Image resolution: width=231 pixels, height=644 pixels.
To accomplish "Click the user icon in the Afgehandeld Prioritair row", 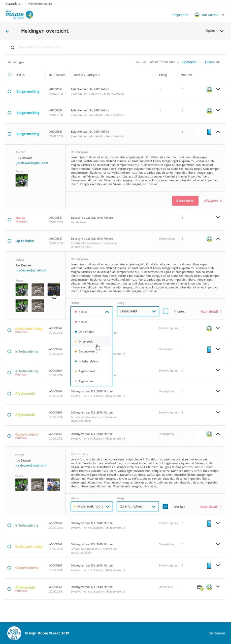I will coord(209,587).
